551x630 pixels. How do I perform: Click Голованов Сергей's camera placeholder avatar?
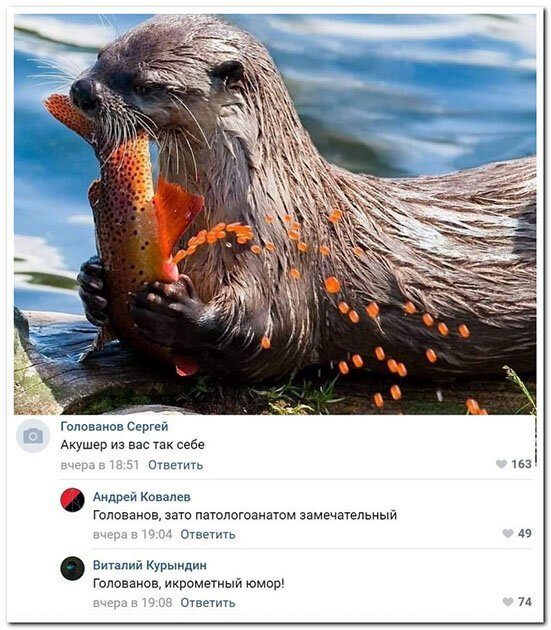pos(33,436)
